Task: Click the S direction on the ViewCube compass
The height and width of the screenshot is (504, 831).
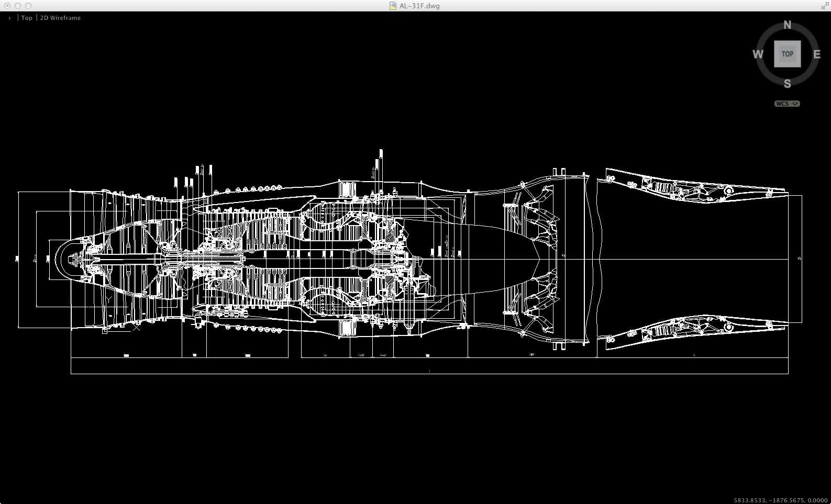Action: 787,84
